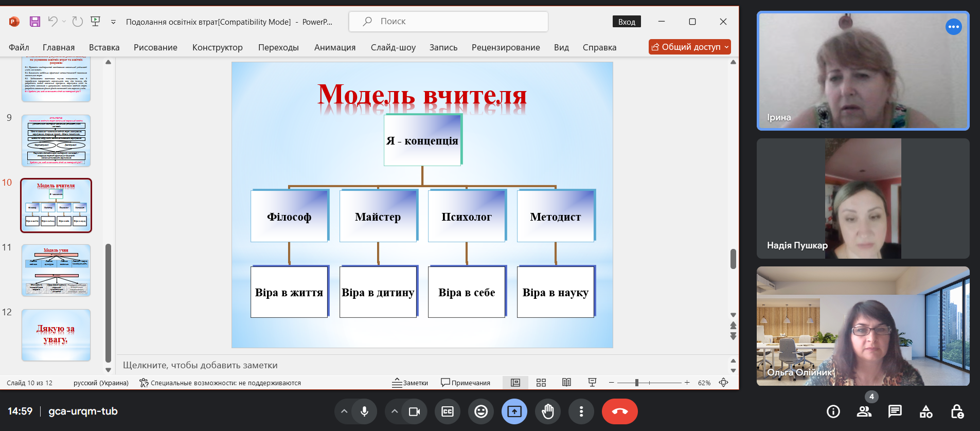Select the Психолог box on slide
Image resolution: width=980 pixels, height=431 pixels.
tap(467, 216)
